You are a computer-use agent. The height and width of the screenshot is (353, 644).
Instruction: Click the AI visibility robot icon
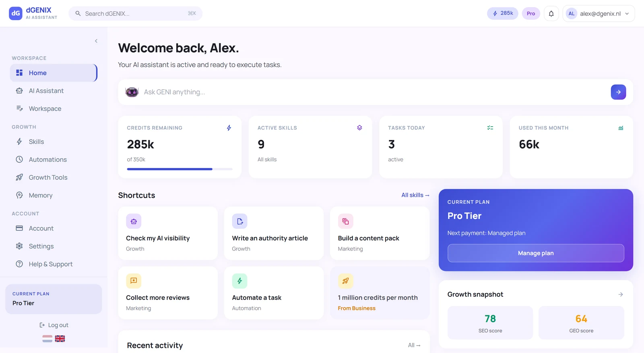134,222
